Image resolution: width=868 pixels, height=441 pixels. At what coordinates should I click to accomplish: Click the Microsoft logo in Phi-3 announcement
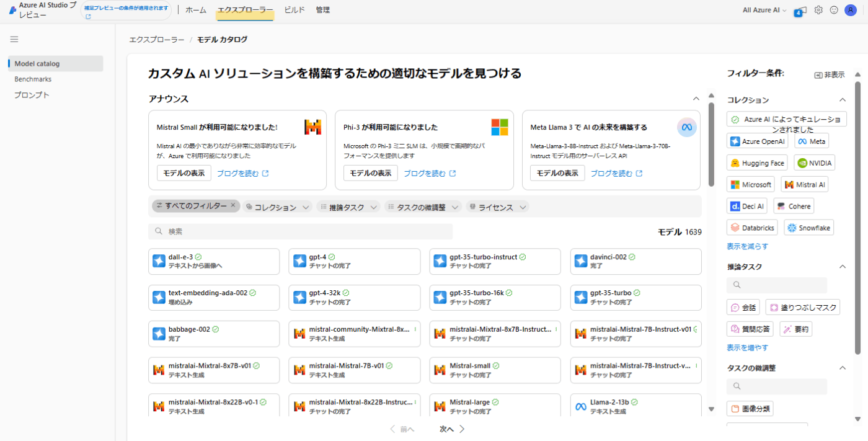pyautogui.click(x=500, y=127)
